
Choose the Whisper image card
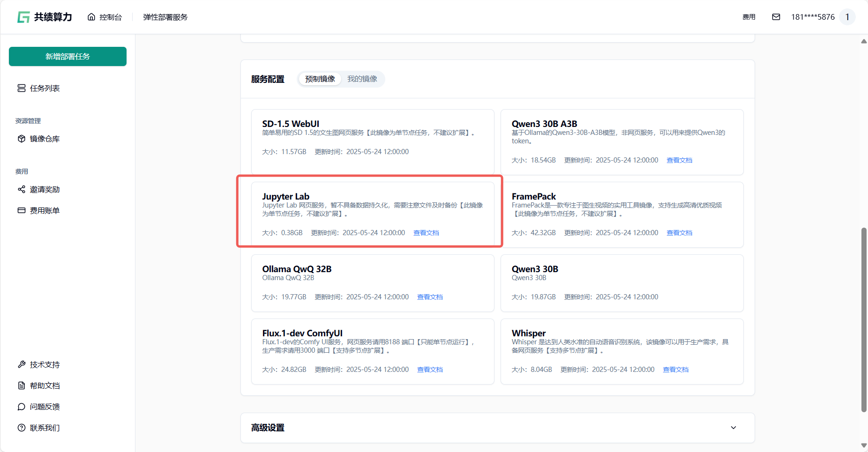coord(621,351)
